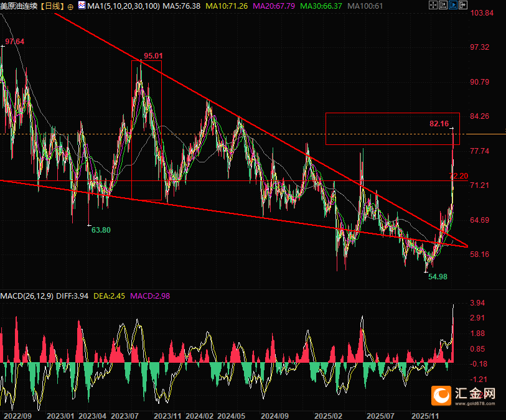Click the DEA:2.45 readout

click(x=109, y=296)
